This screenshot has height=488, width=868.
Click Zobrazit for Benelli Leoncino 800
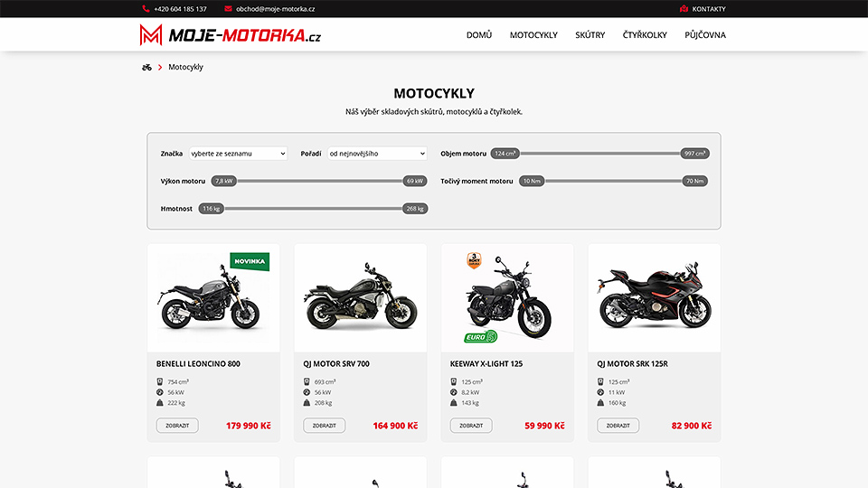tap(177, 426)
